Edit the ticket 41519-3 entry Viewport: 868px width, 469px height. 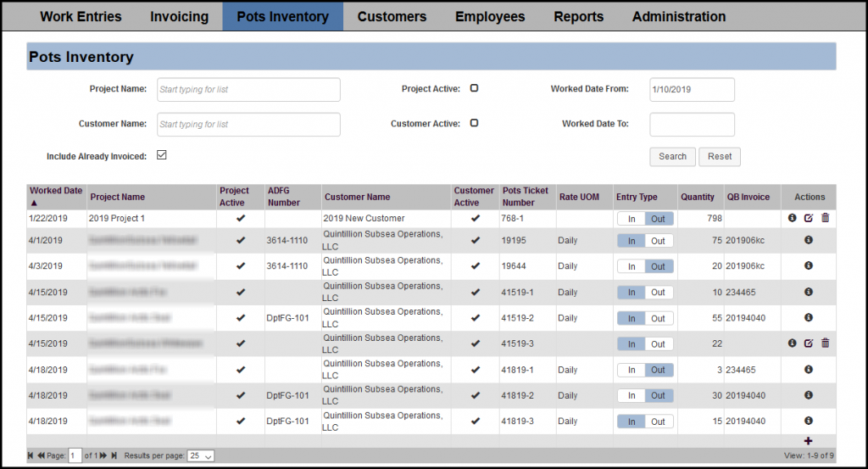click(x=809, y=343)
